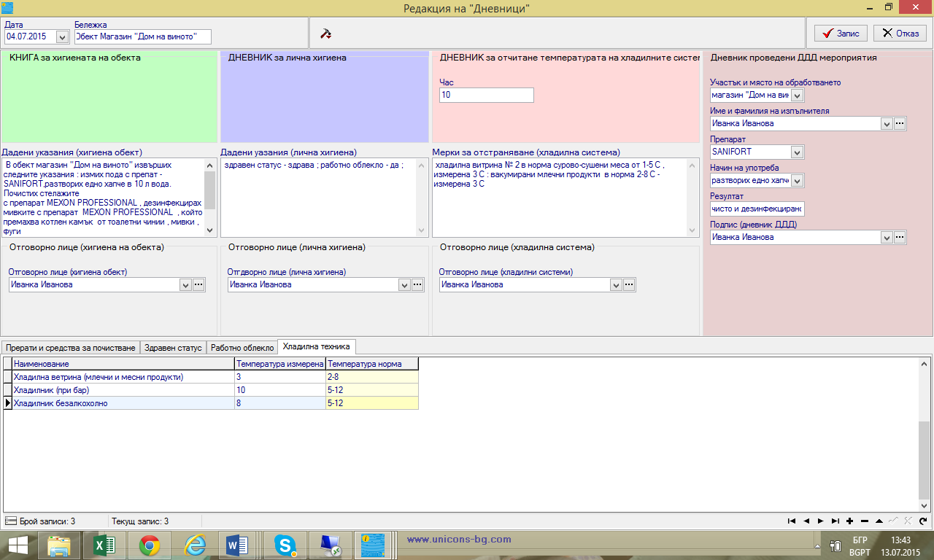Click Температура измерена column header
This screenshot has height=560, width=934.
tap(279, 364)
